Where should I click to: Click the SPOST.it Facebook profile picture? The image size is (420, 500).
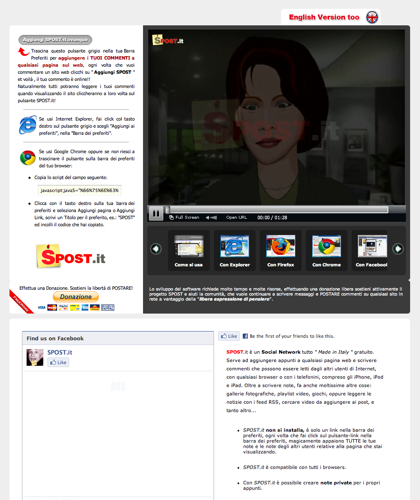pyautogui.click(x=35, y=357)
